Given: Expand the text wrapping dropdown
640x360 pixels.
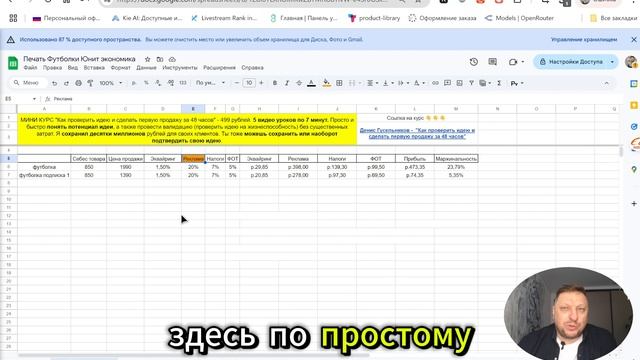Looking at the screenshot, I should pos(407,83).
